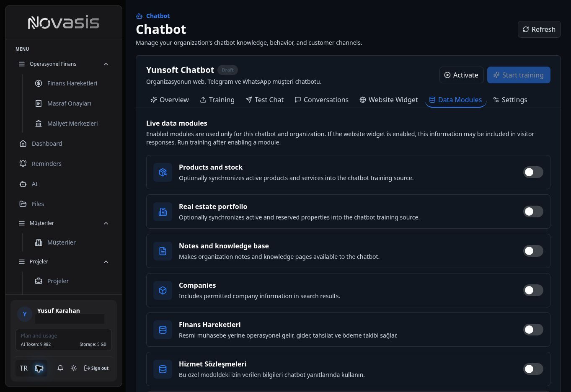Open the Plan and usage box
Screen dimensions: 571x392
(x=64, y=340)
